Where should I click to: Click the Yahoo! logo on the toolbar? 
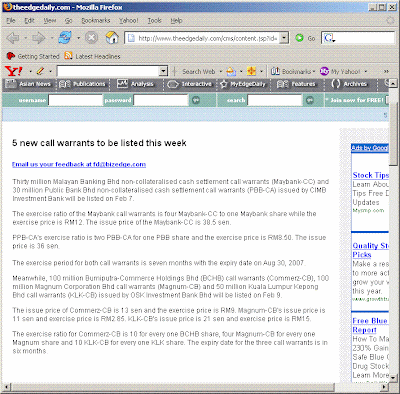tap(14, 71)
